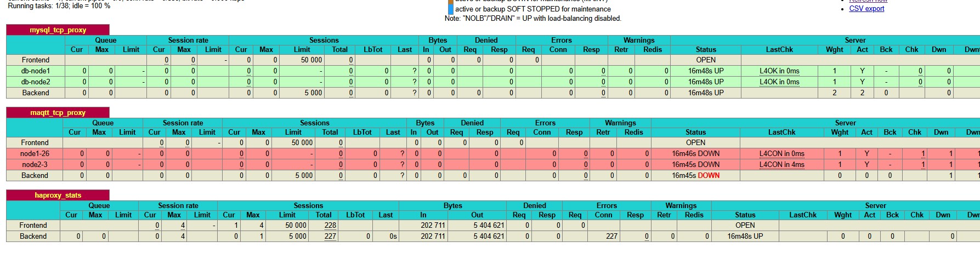Viewport: 980px width, 259px height.
Task: Click the Running tasks 1/38 idle line
Action: pos(59,5)
